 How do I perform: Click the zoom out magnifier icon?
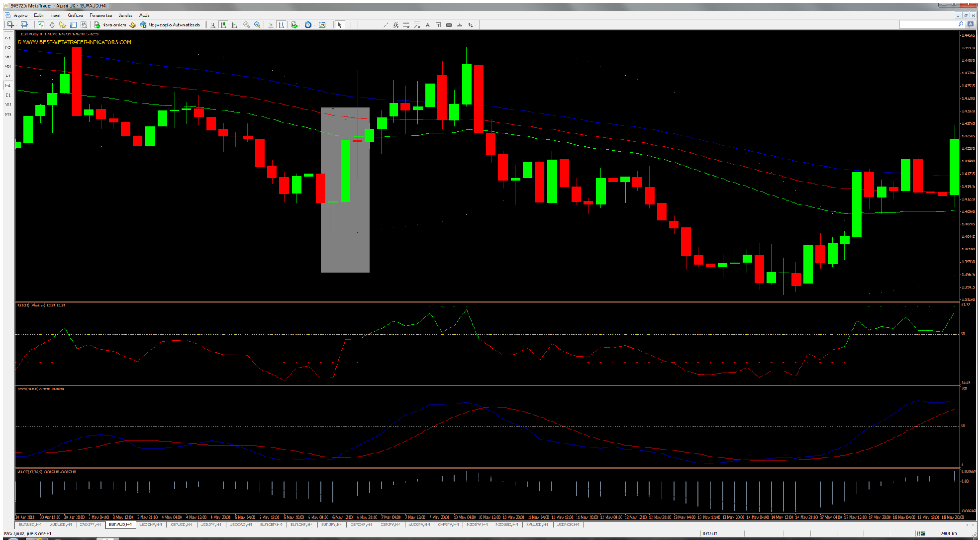coord(257,25)
